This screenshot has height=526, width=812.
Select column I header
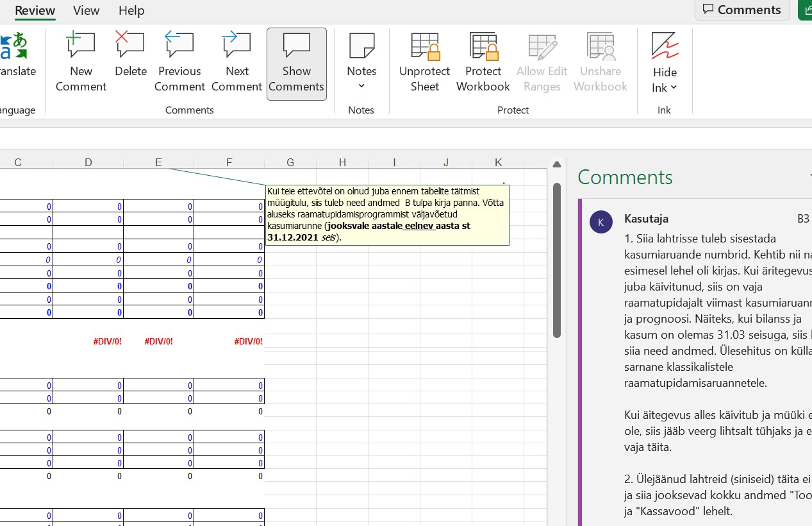pos(394,162)
